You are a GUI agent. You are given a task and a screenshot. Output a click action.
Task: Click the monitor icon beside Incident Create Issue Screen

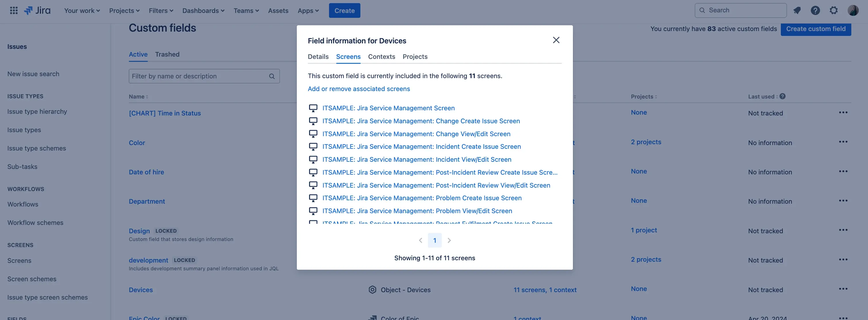pos(313,146)
